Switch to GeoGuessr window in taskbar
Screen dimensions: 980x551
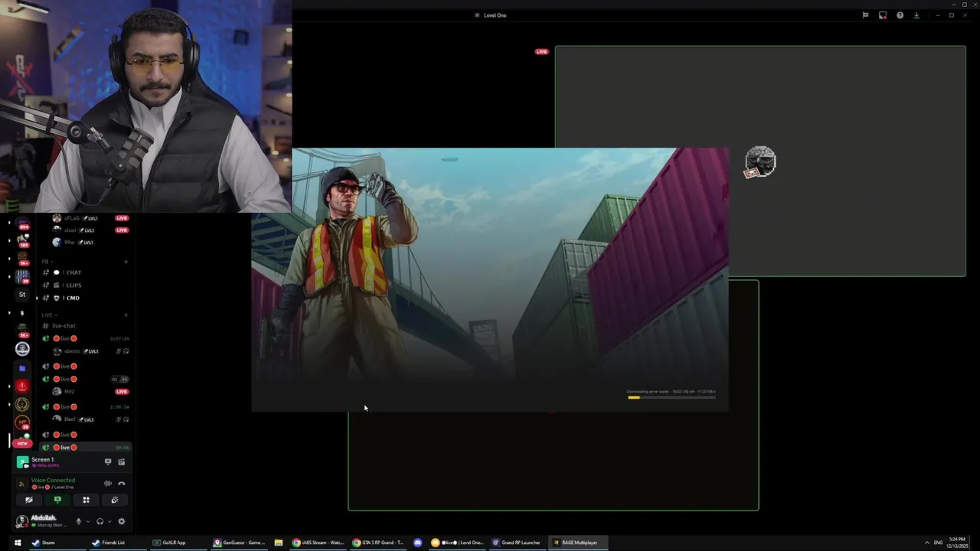[238, 543]
